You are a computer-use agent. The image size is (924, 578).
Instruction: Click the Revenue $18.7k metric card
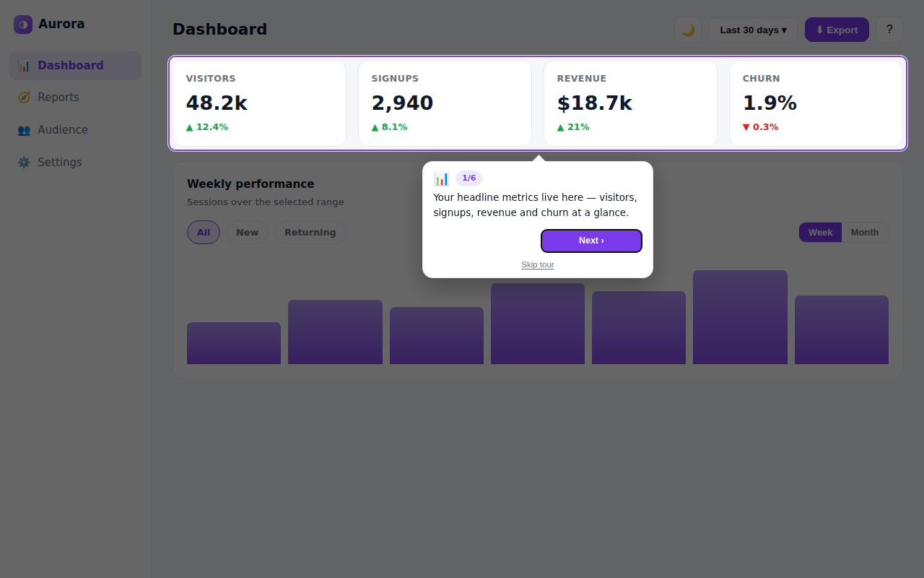[x=630, y=103]
